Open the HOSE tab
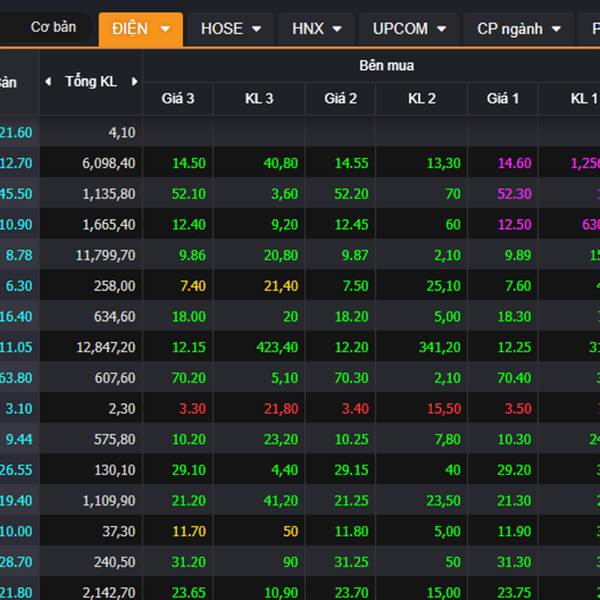The image size is (600, 600). (231, 29)
